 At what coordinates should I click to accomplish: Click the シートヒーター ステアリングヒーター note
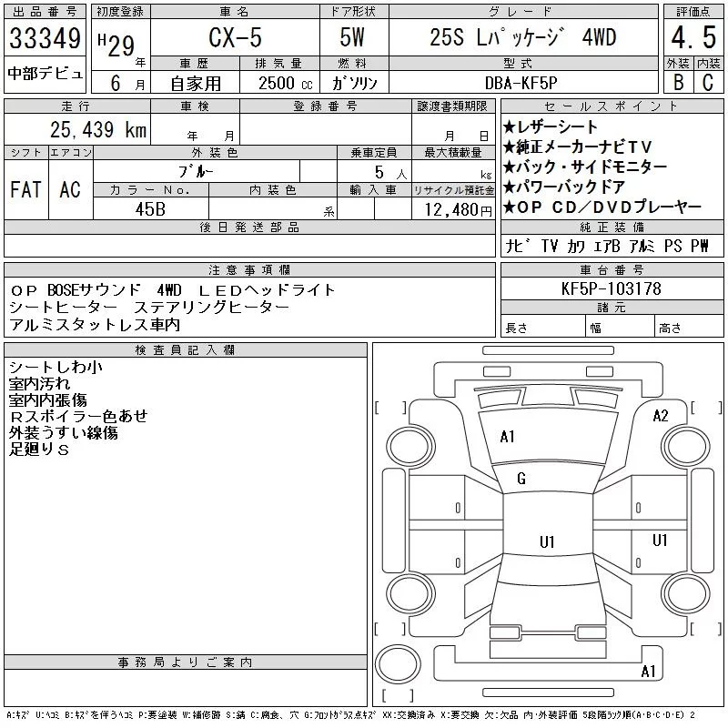(x=148, y=308)
